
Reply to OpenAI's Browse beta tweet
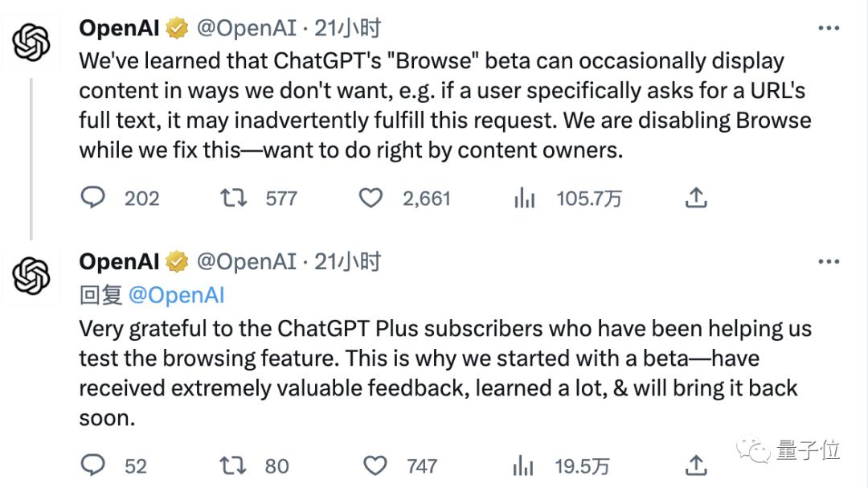93,198
